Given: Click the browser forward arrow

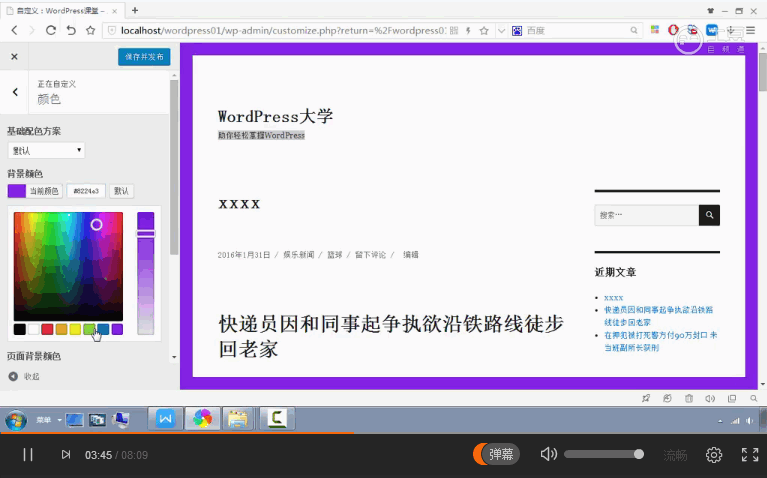Looking at the screenshot, I should coord(32,30).
